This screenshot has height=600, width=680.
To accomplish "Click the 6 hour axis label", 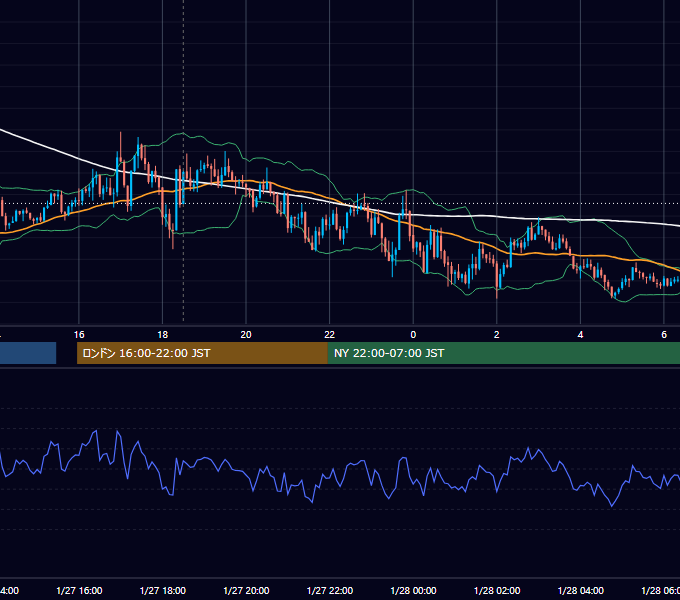I will 664,335.
